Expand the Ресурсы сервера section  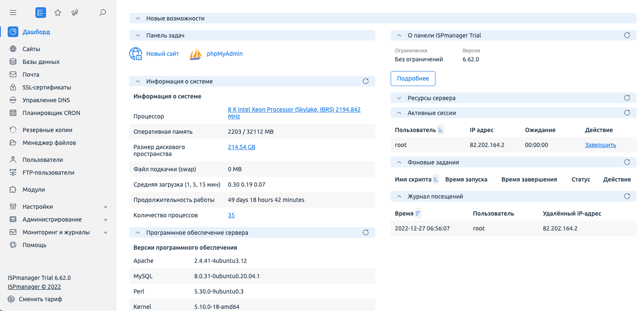pos(399,98)
